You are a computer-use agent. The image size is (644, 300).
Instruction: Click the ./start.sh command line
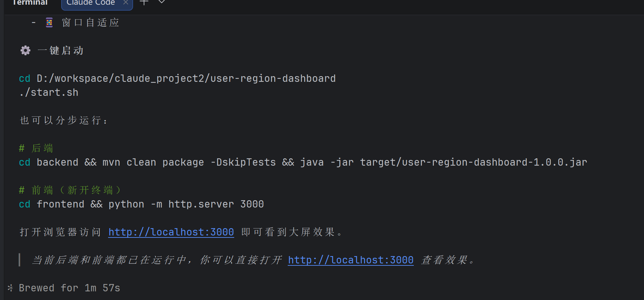tap(49, 92)
